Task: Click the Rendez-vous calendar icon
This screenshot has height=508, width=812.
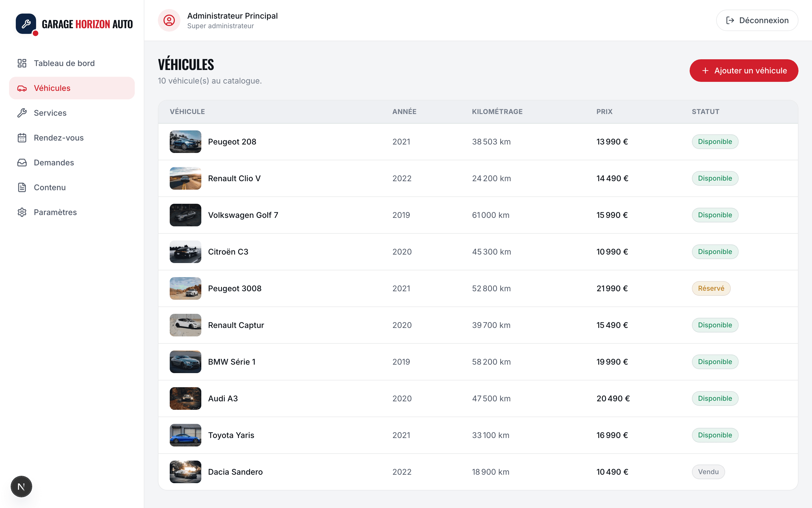Action: 22,138
